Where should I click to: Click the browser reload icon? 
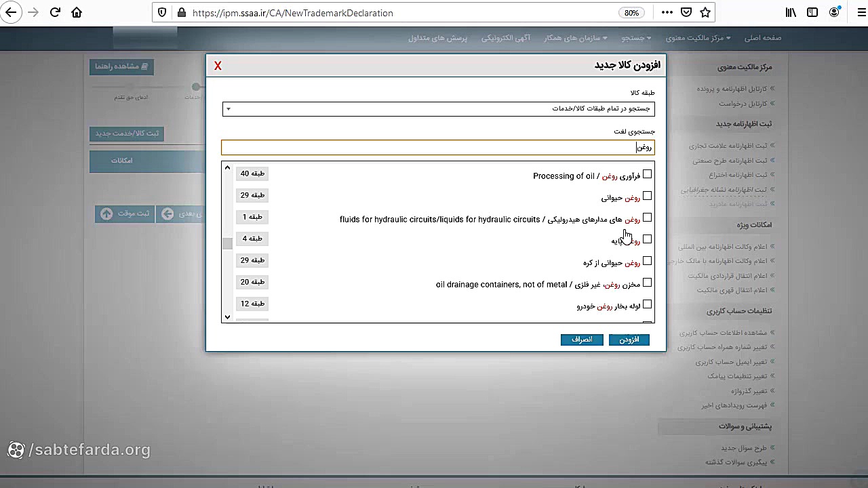coord(56,12)
